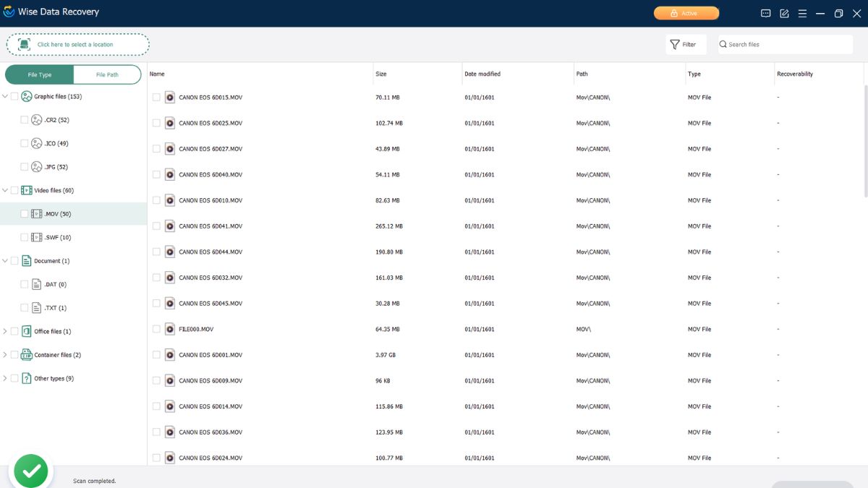Click the Wise Data Recovery logo icon
868x488 pixels.
(9, 12)
